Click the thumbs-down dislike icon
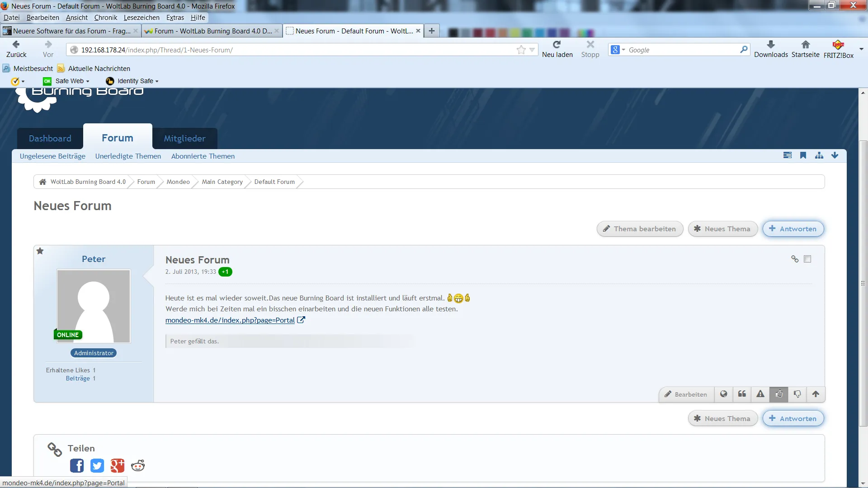868x488 pixels. tap(797, 394)
